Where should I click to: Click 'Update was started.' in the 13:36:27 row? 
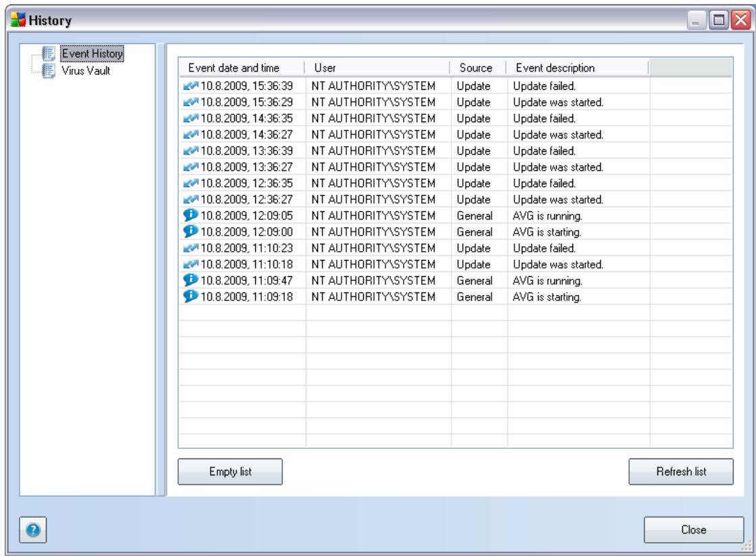(x=558, y=167)
